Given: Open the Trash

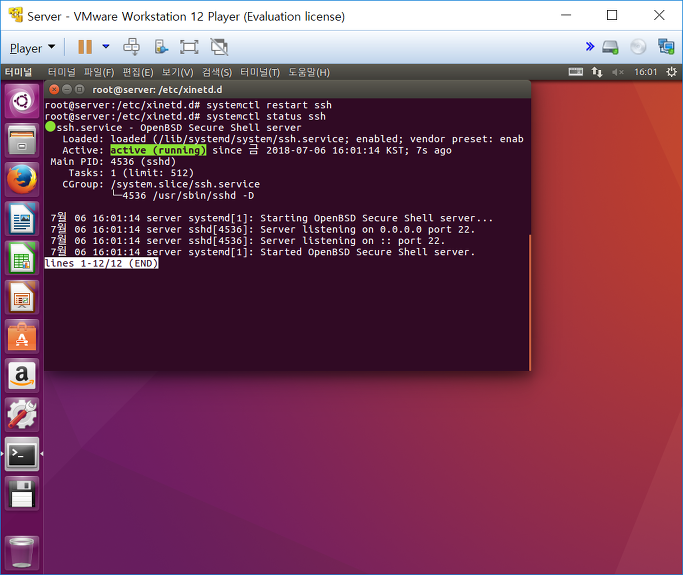Looking at the screenshot, I should pos(22,552).
